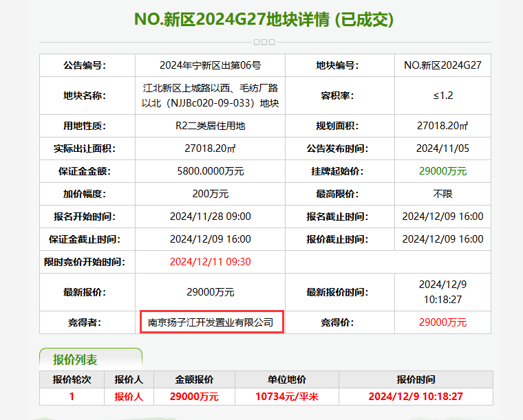Click the 竞得者 label cell
This screenshot has height=420, width=523.
[x=87, y=322]
